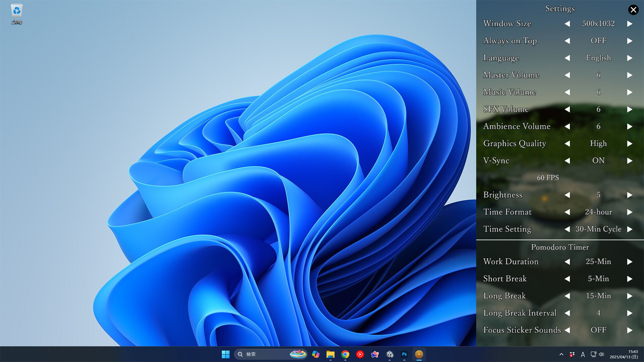
Task: Increase the Work Duration
Action: tap(630, 262)
